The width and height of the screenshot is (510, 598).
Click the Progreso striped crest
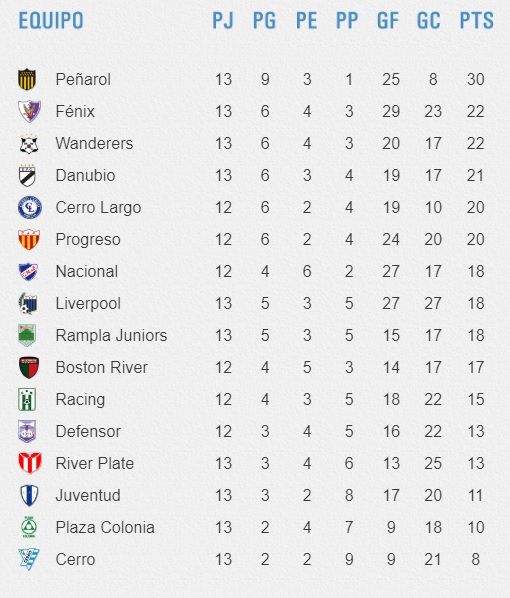tap(29, 240)
